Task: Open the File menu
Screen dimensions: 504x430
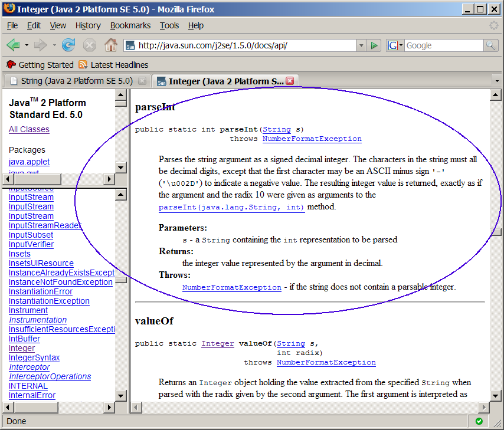Action: tap(12, 25)
